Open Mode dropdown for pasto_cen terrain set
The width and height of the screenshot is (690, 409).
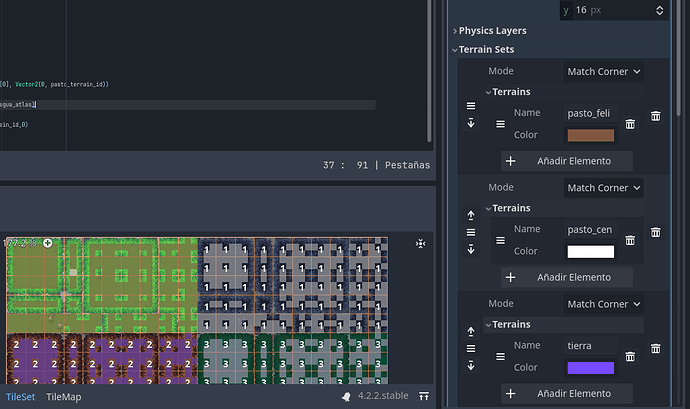(603, 188)
